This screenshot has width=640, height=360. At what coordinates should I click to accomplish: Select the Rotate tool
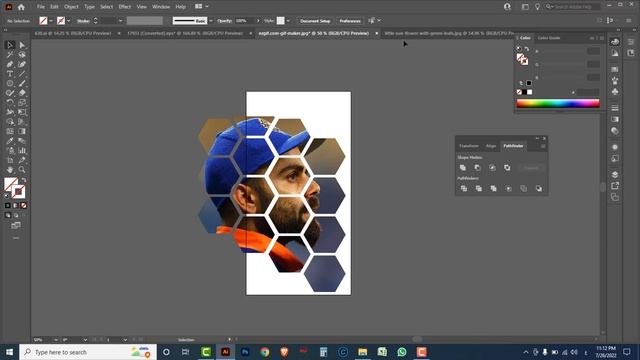pos(10,102)
